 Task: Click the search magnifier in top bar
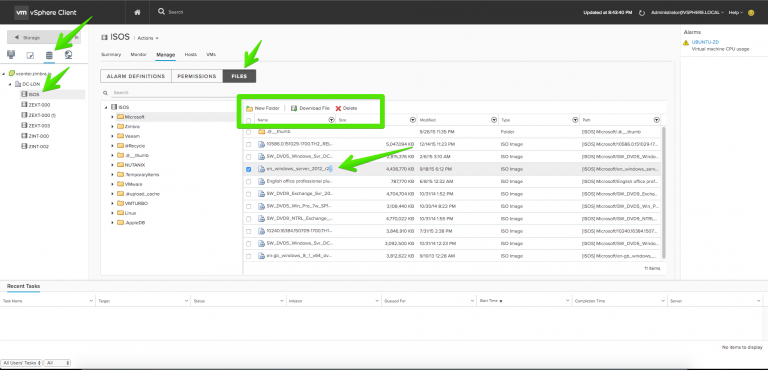coord(162,12)
